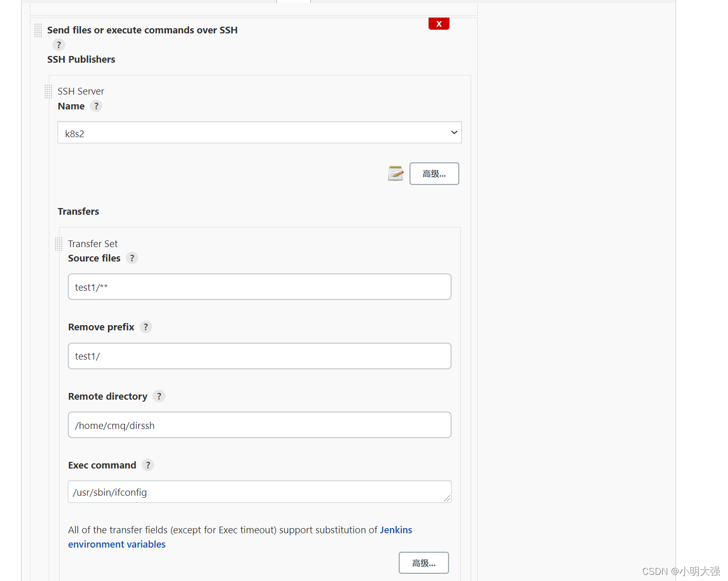The height and width of the screenshot is (581, 728).
Task: Focus the Source files input with test1/**
Action: click(x=259, y=287)
